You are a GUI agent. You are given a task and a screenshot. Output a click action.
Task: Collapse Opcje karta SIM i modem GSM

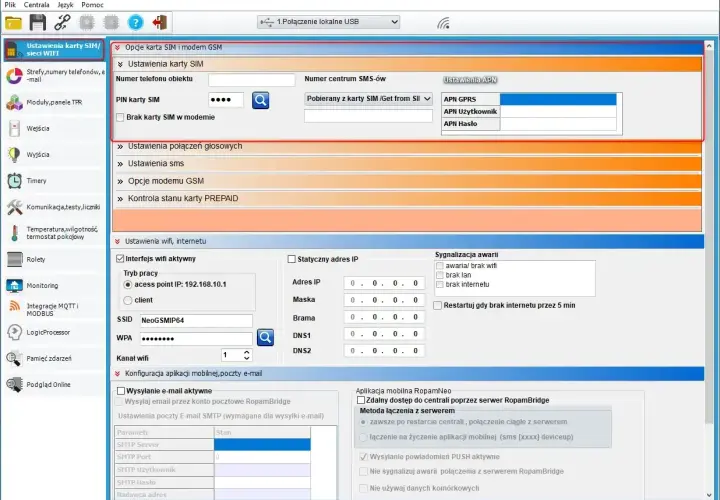coord(118,47)
